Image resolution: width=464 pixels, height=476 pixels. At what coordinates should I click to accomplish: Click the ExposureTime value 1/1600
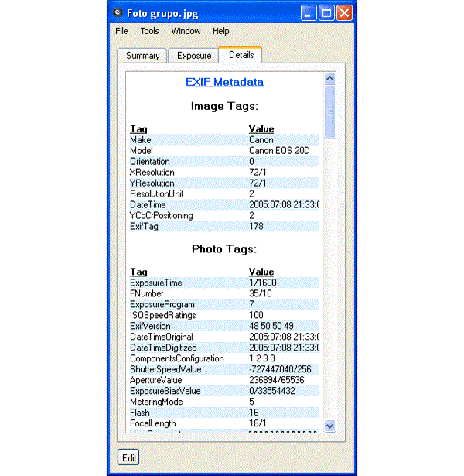click(263, 283)
